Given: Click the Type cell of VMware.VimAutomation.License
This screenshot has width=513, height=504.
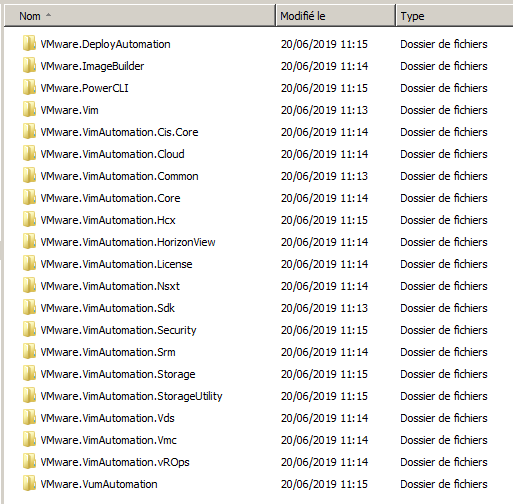Looking at the screenshot, I should [x=444, y=264].
